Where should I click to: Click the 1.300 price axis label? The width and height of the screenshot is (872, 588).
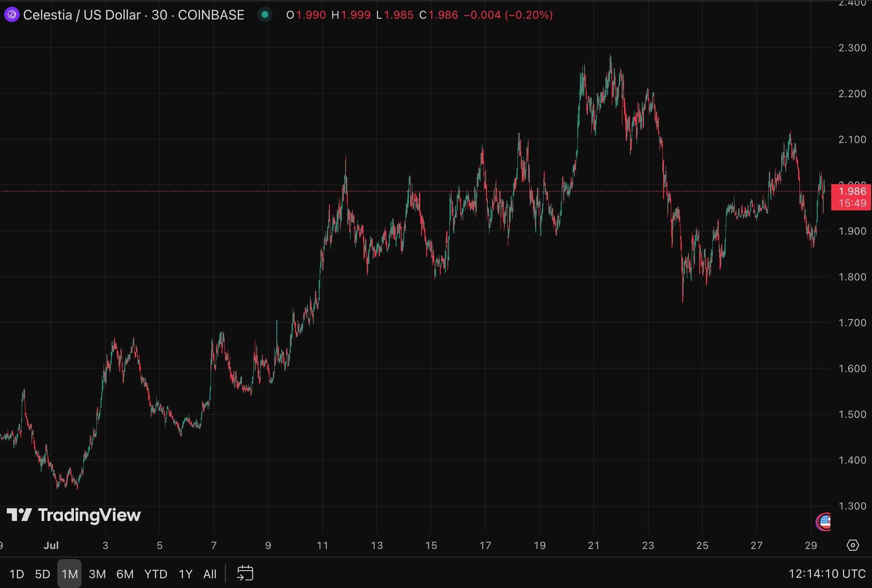(x=852, y=506)
